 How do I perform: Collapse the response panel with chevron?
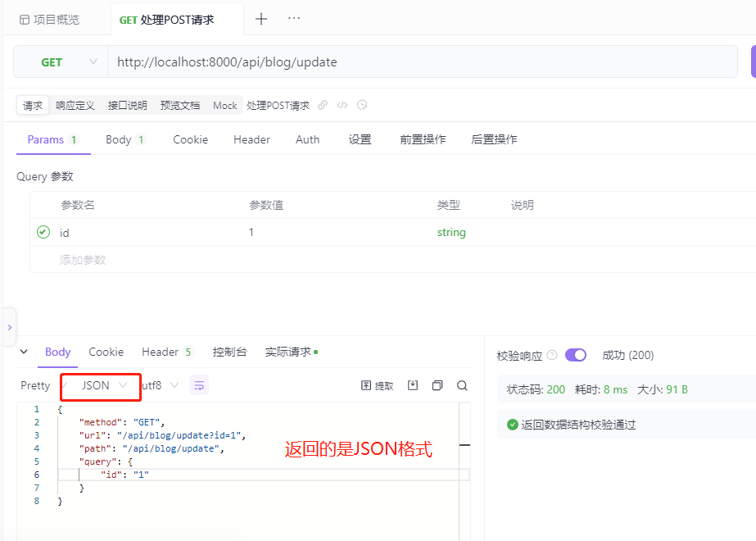[x=24, y=352]
